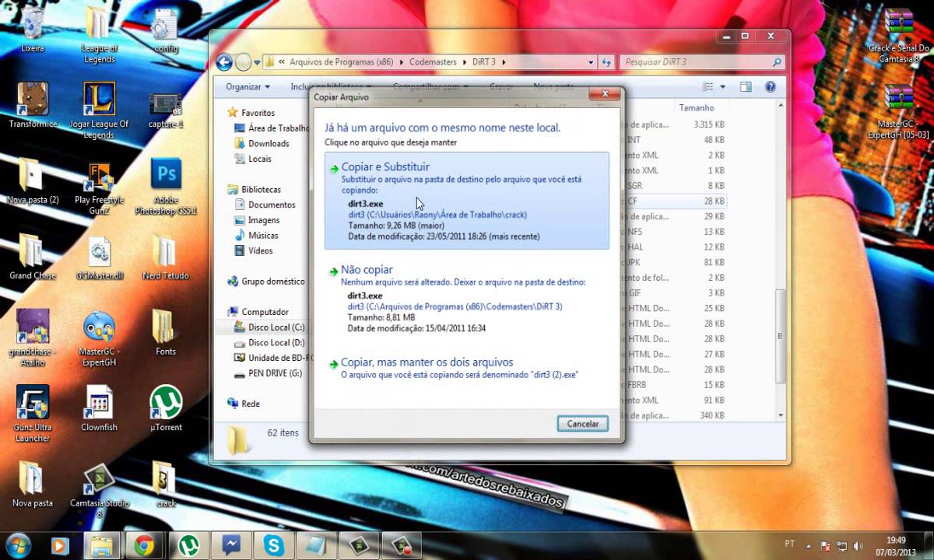Open Explorer help with the question mark icon
This screenshot has width=934, height=560.
[770, 86]
